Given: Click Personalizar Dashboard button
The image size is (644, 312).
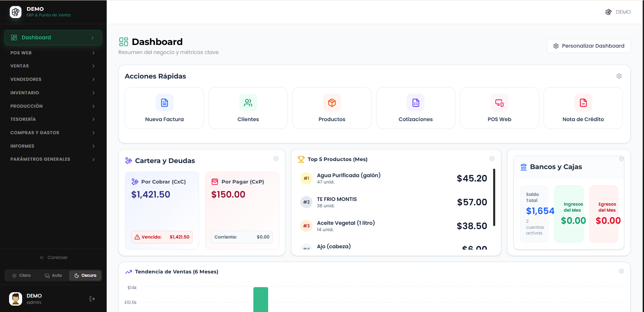Looking at the screenshot, I should tap(589, 46).
